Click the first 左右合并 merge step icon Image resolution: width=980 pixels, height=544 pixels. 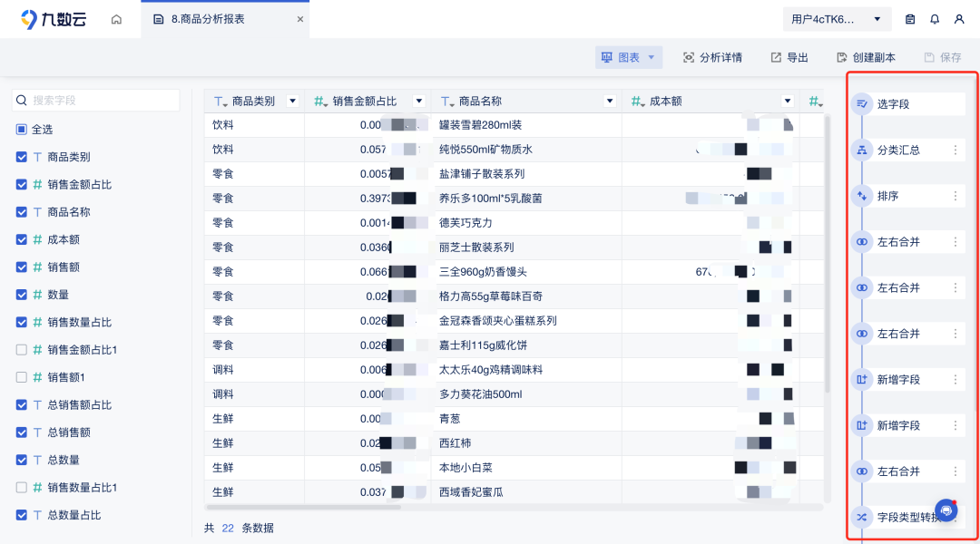[860, 241]
